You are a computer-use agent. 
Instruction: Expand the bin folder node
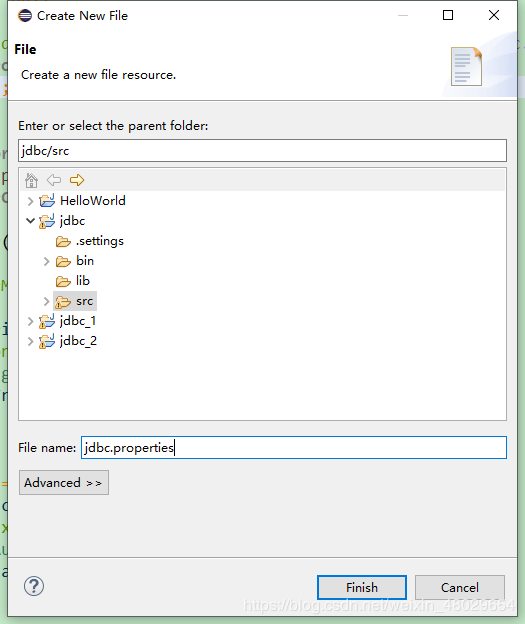click(47, 261)
